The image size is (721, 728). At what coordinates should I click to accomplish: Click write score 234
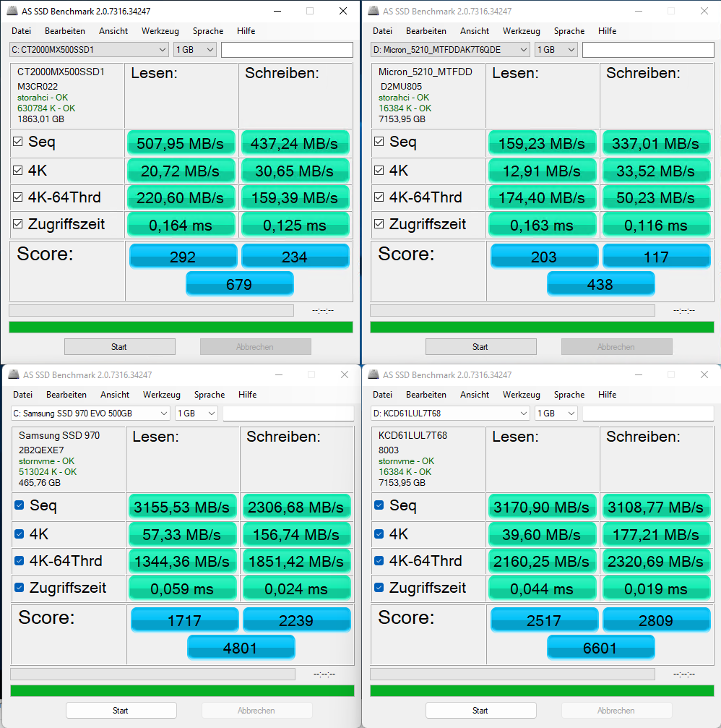pyautogui.click(x=295, y=257)
